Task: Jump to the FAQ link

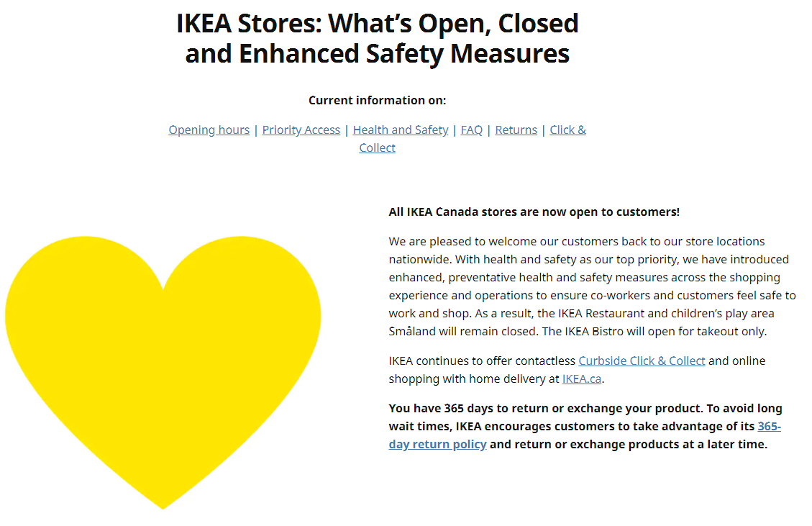Action: coord(471,130)
